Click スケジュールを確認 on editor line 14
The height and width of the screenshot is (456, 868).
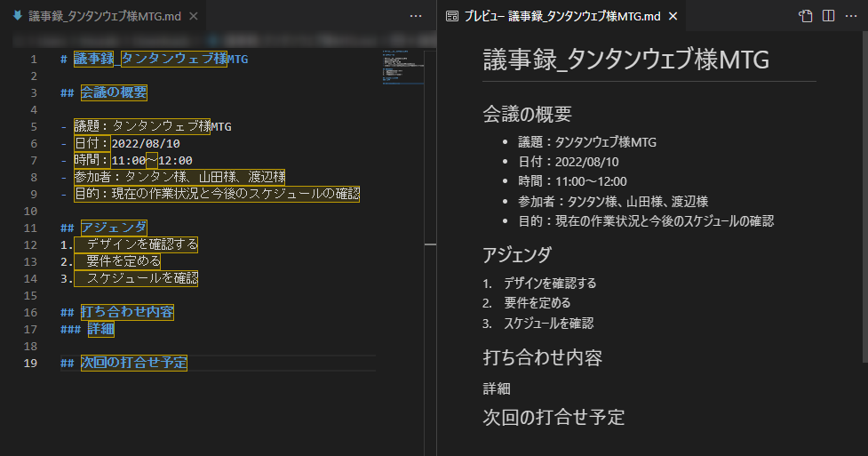point(142,278)
